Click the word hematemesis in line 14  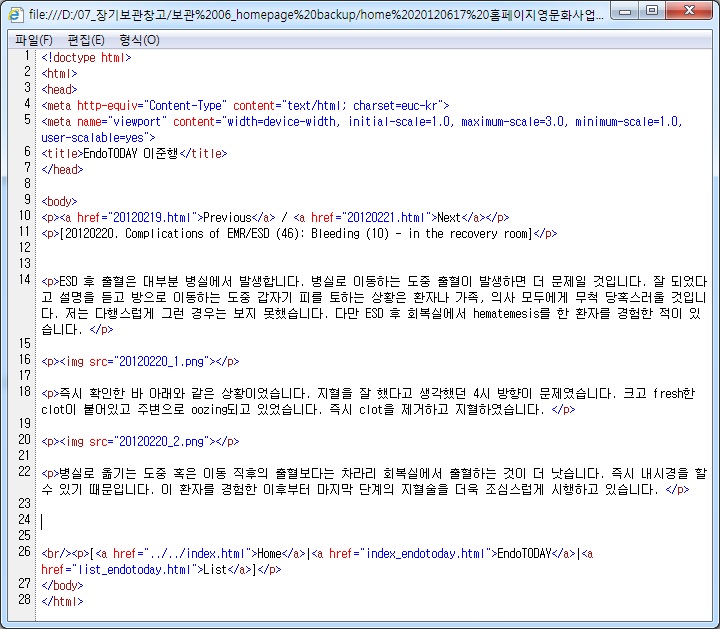pos(506,314)
